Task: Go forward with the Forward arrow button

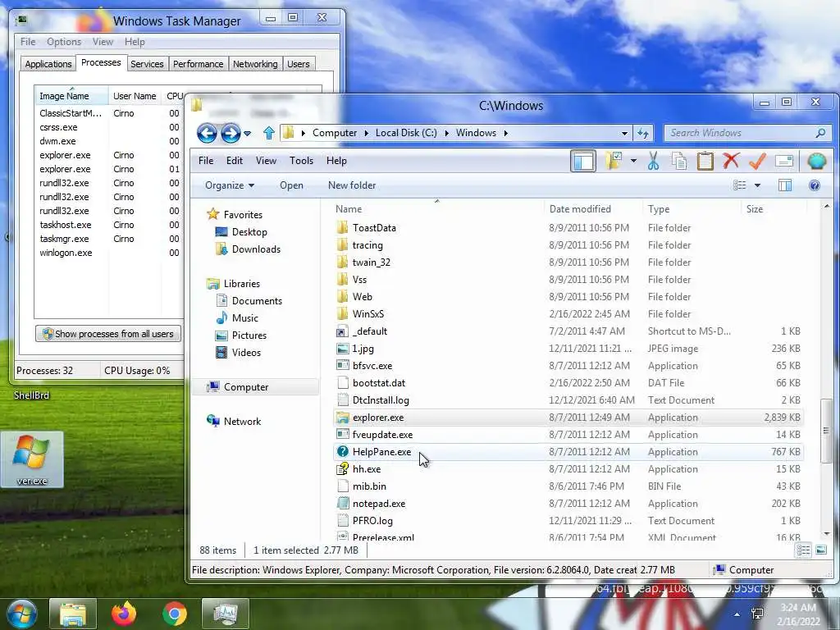Action: (x=231, y=133)
